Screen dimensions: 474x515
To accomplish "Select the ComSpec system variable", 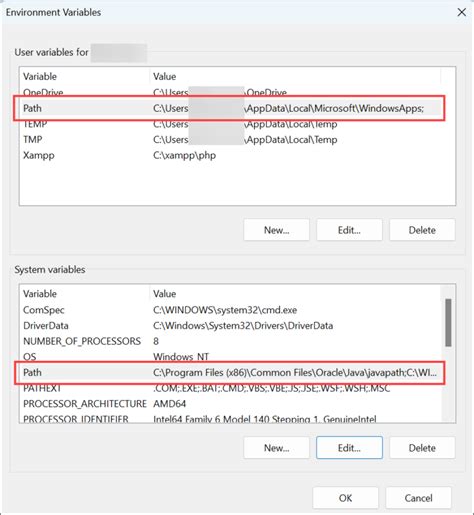I will [230, 310].
